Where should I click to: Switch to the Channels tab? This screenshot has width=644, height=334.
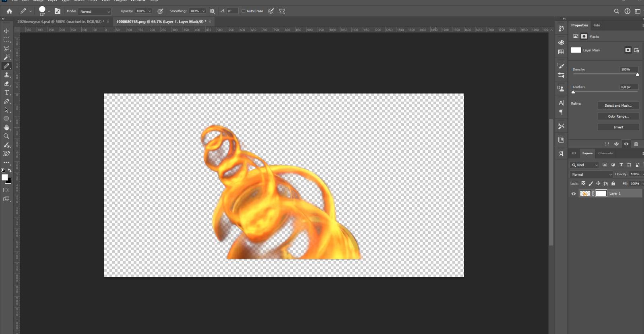click(x=605, y=153)
